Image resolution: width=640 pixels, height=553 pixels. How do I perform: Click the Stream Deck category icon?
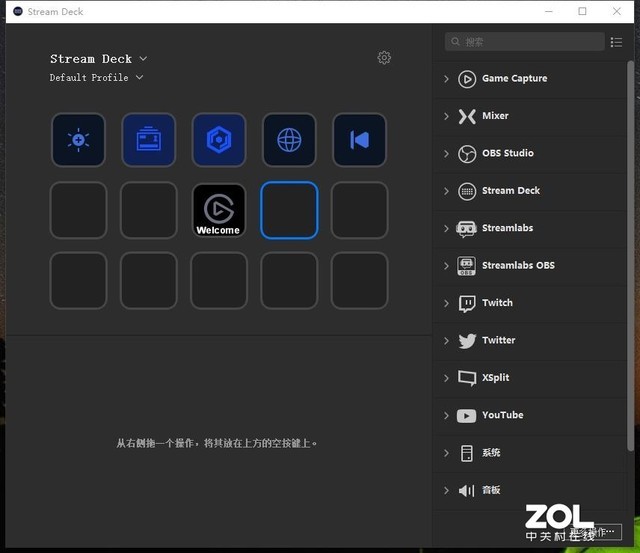click(467, 191)
